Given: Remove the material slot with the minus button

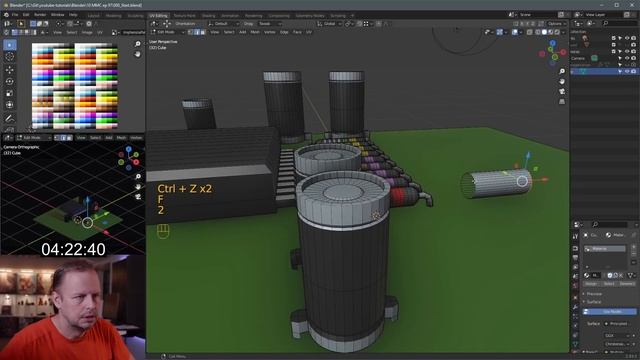Looking at the screenshot, I should pyautogui.click(x=634, y=254).
